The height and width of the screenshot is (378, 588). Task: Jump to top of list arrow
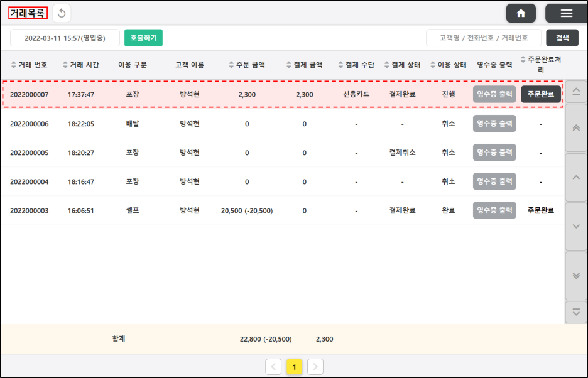[576, 92]
